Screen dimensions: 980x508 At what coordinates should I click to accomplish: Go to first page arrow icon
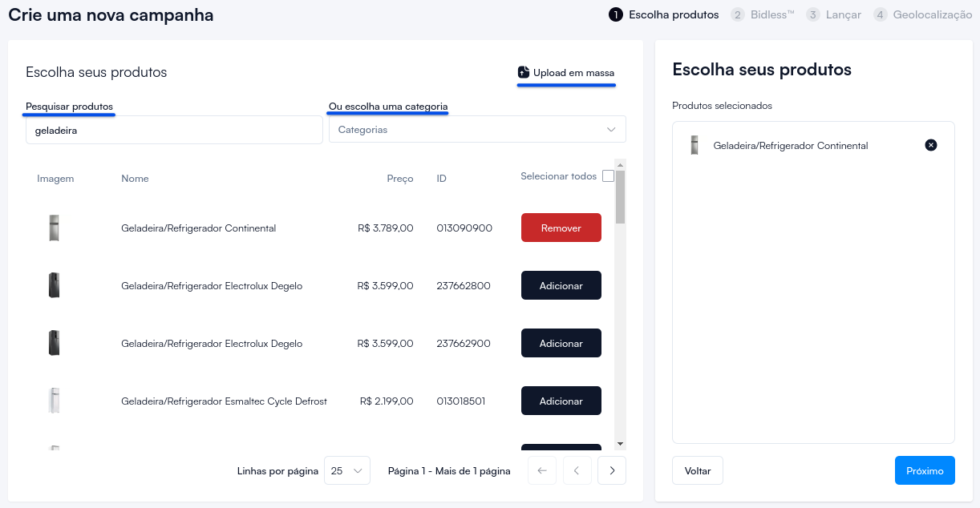point(541,471)
